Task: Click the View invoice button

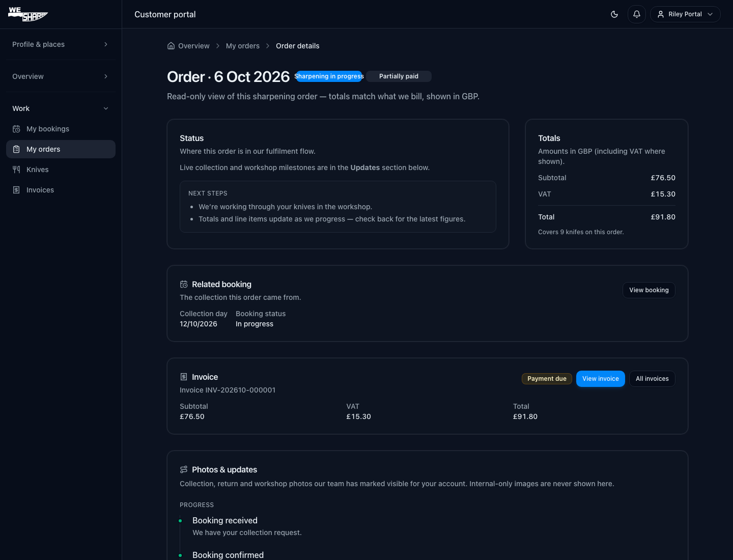Action: point(601,379)
